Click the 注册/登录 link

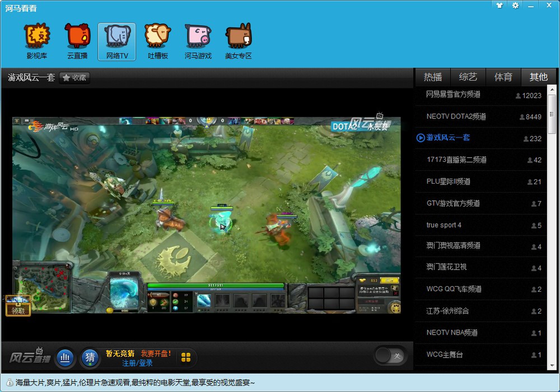tap(137, 363)
